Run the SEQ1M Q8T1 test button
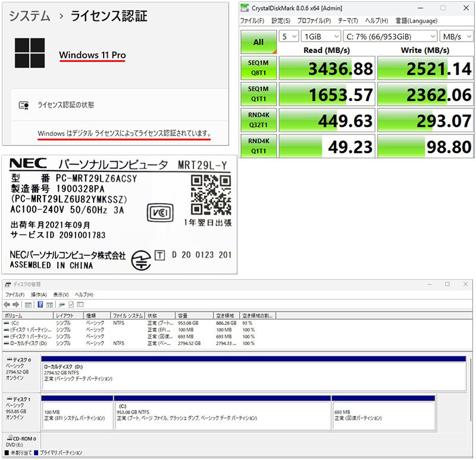Viewport: 476px width, 460px height. [259, 68]
